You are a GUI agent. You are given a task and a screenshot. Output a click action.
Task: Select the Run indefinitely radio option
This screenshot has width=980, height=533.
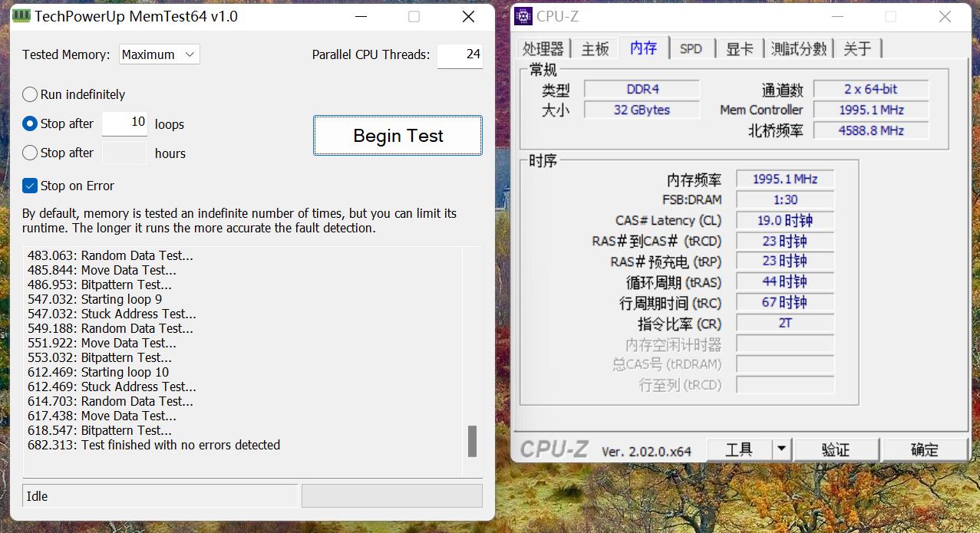point(30,94)
